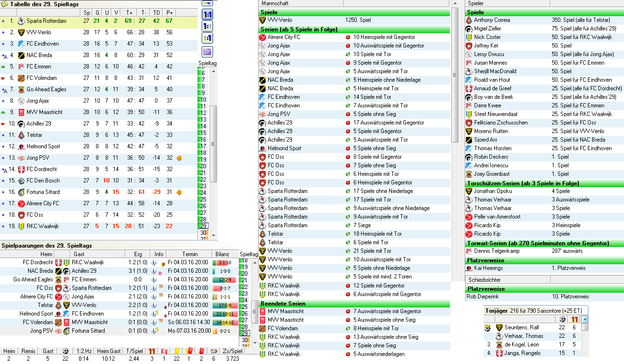Open the table filter dropdown icon

tap(207, 3)
